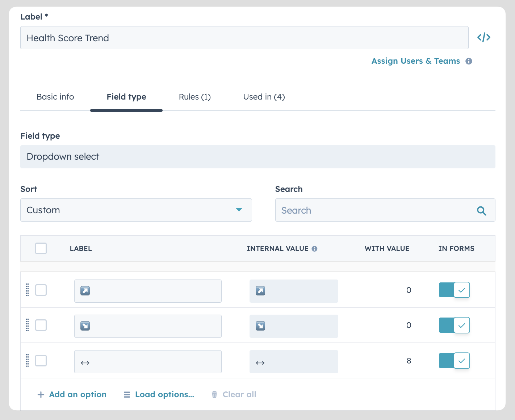The width and height of the screenshot is (515, 420).
Task: Click the With Value count 8
Action: click(409, 361)
